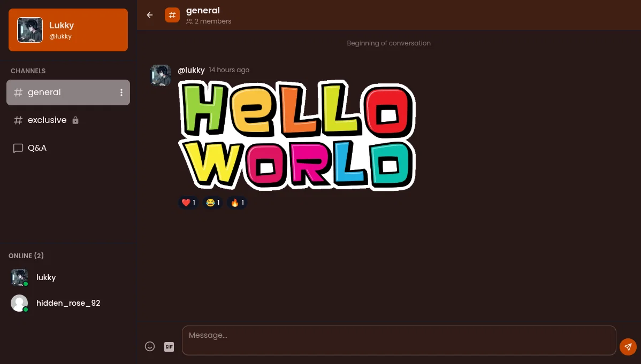This screenshot has height=364, width=641.
Task: Toggle the laughing emoji reaction
Action: coord(213,203)
